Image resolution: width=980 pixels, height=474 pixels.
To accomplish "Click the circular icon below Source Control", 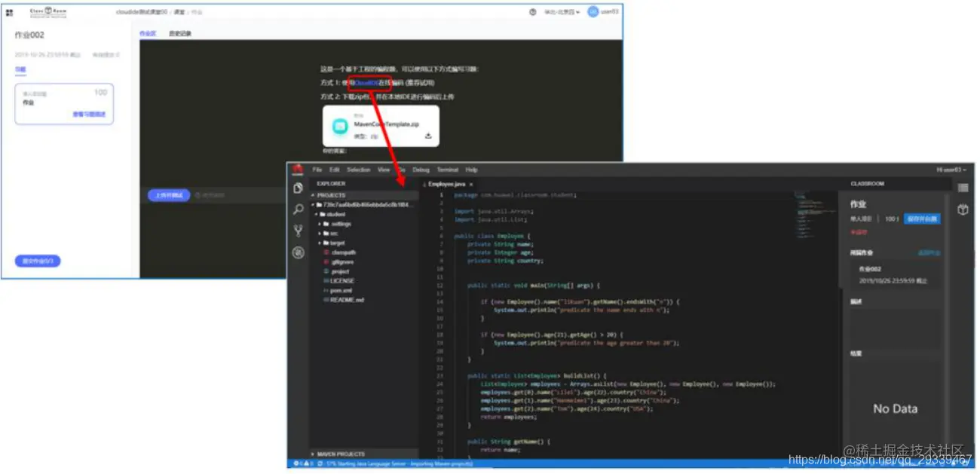I will click(x=299, y=252).
